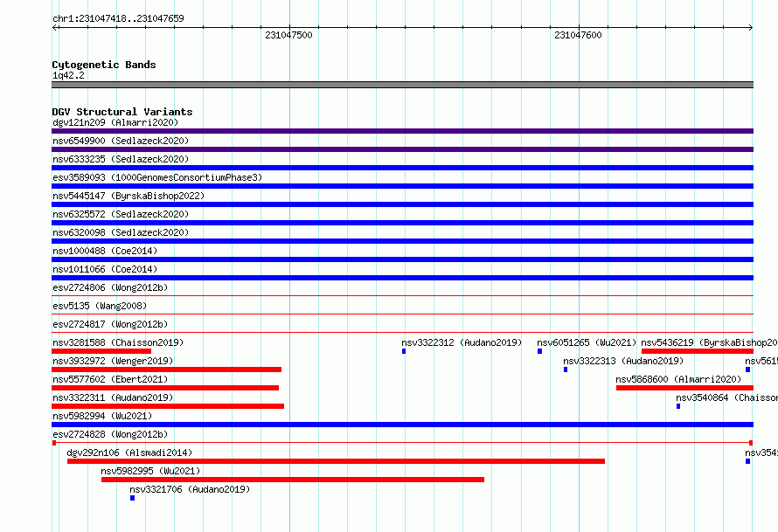Click nsv3322313 (Audano2019) label
Image resolution: width=778 pixels, height=532 pixels.
coord(623,361)
